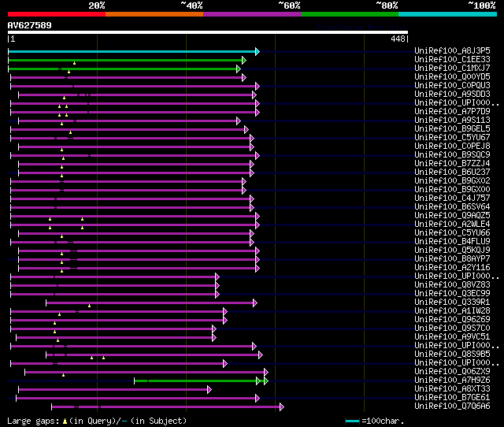
Task: Select the UniRef100_A1IW28 label
Action: (x=452, y=311)
